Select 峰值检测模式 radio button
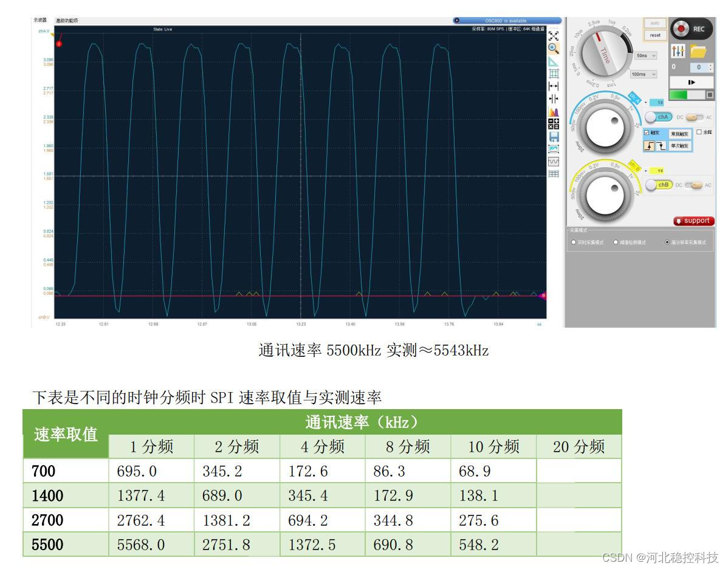Image resolution: width=728 pixels, height=569 pixels. 616,242
